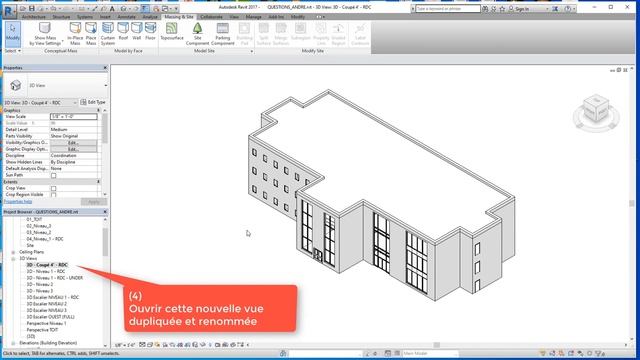
Task: Open the Insert ribbon tab
Action: point(105,17)
